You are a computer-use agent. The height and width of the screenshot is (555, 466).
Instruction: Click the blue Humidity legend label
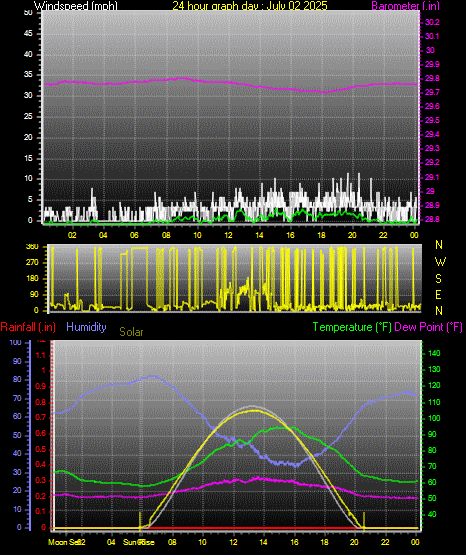pos(86,327)
